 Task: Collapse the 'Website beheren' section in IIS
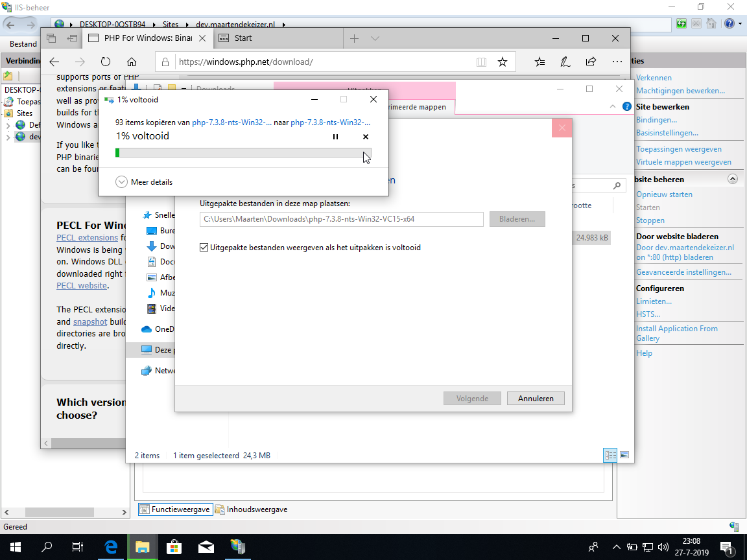click(733, 179)
